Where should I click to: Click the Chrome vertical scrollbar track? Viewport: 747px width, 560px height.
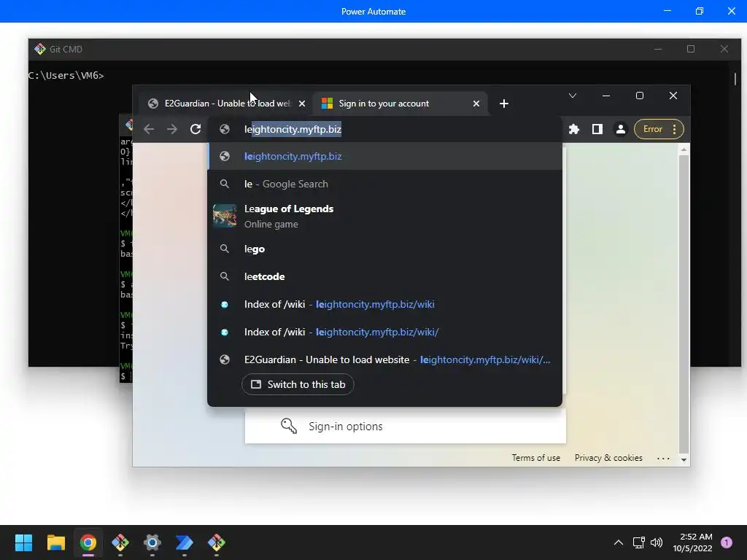click(684, 305)
